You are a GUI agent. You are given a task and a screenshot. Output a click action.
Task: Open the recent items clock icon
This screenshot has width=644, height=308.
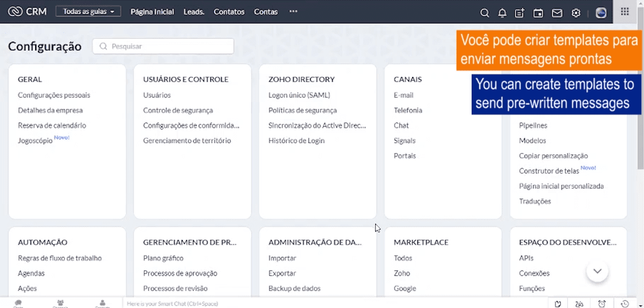pos(625,304)
